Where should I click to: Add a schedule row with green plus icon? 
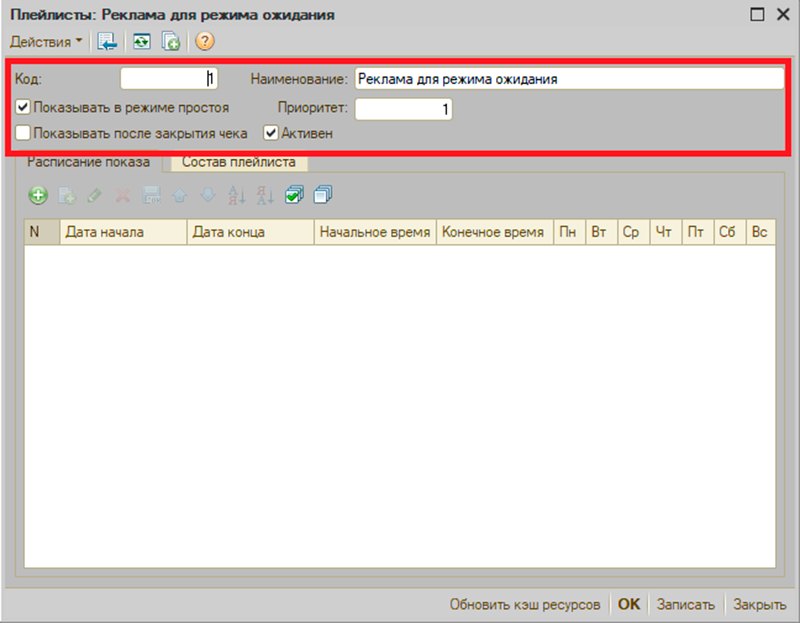(x=38, y=195)
